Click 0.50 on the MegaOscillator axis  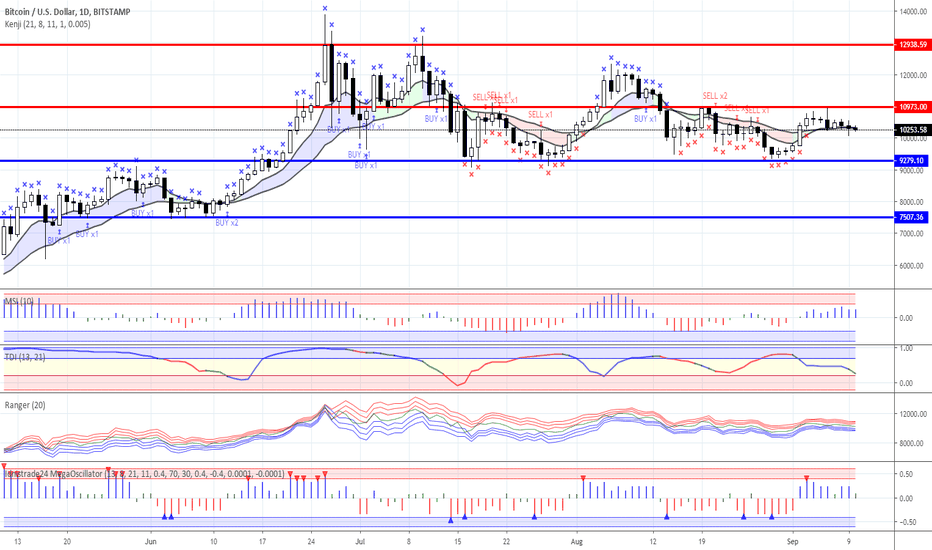point(906,474)
